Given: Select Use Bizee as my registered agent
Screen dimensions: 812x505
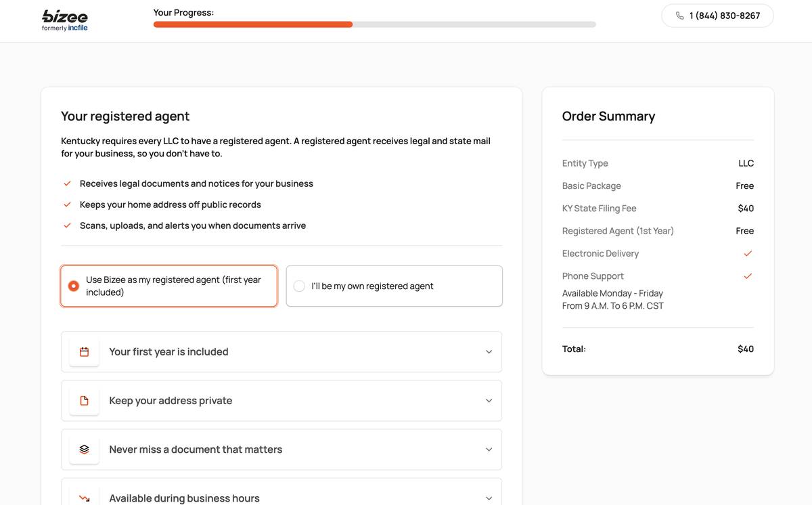Looking at the screenshot, I should pos(168,286).
